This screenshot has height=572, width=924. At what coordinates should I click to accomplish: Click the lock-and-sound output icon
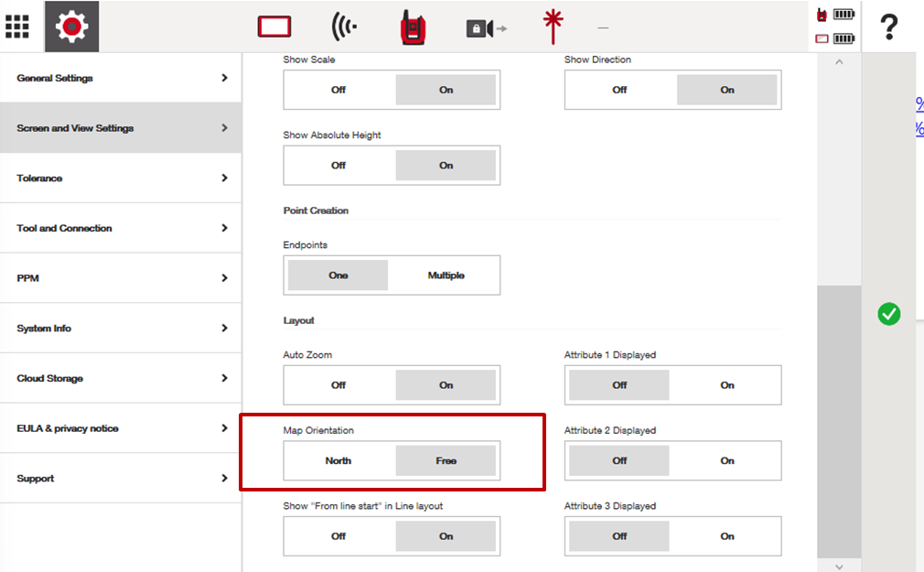point(487,27)
